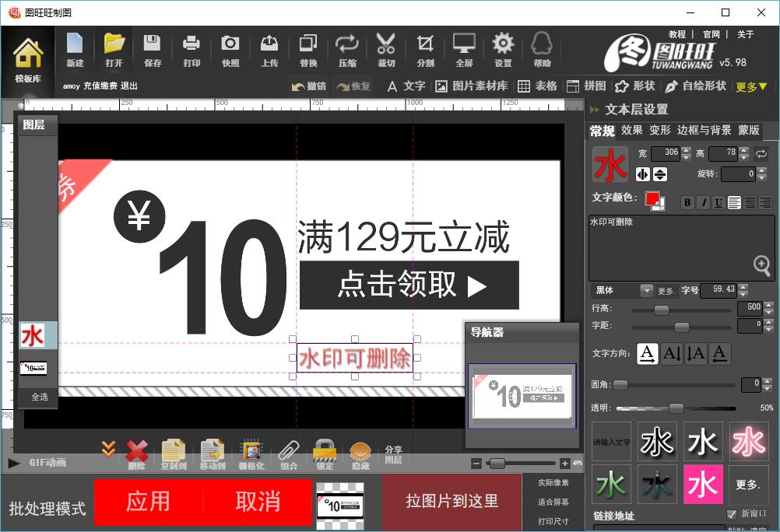Click the 文字颜色 red color swatch
This screenshot has width=780, height=532.
tap(652, 199)
